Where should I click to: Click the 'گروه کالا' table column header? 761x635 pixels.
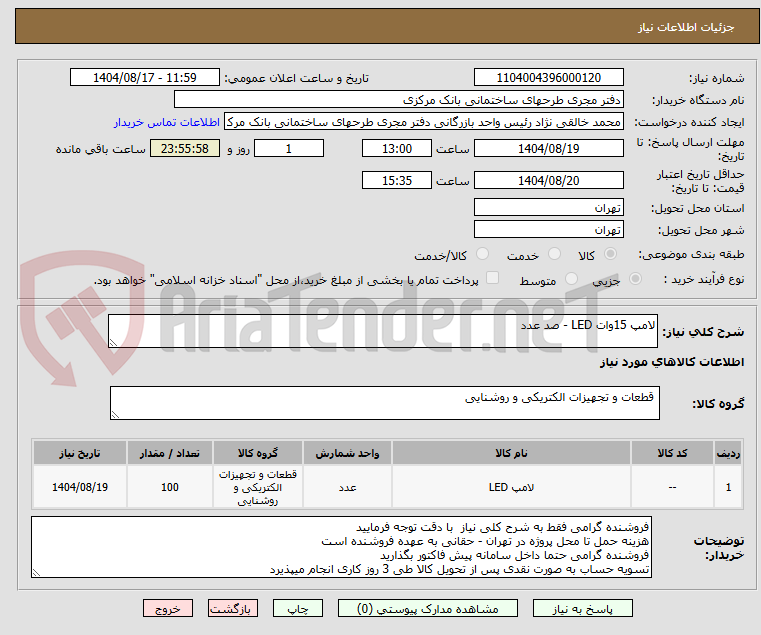258,453
